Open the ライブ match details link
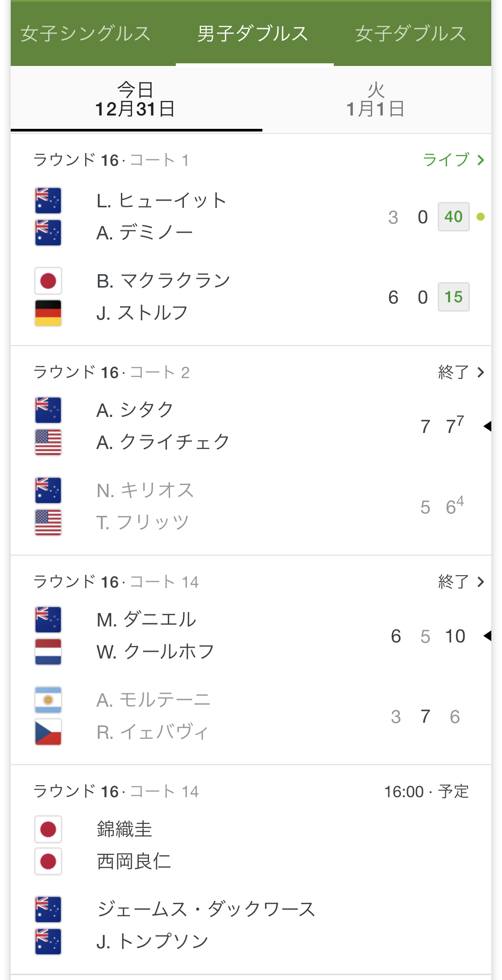 pos(453,160)
